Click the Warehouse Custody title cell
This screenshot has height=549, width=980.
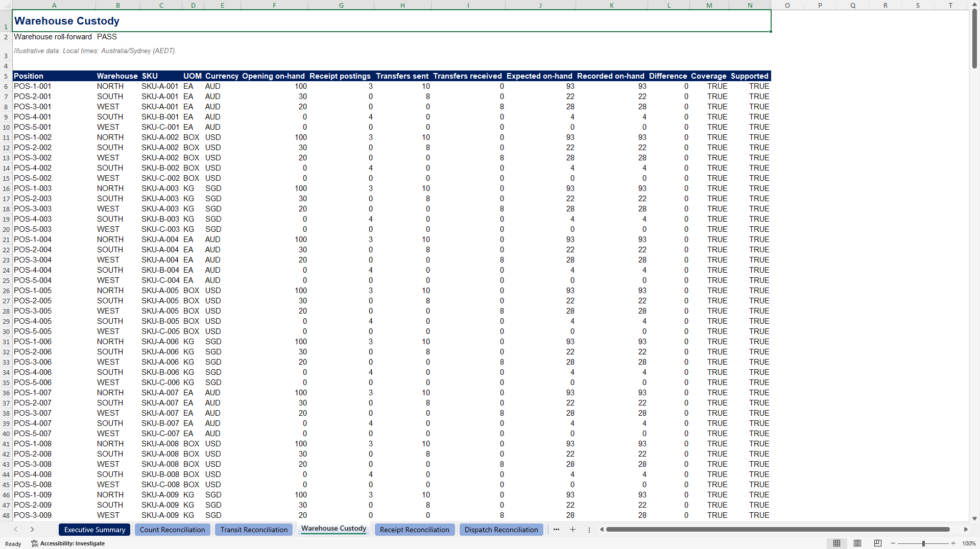point(392,21)
